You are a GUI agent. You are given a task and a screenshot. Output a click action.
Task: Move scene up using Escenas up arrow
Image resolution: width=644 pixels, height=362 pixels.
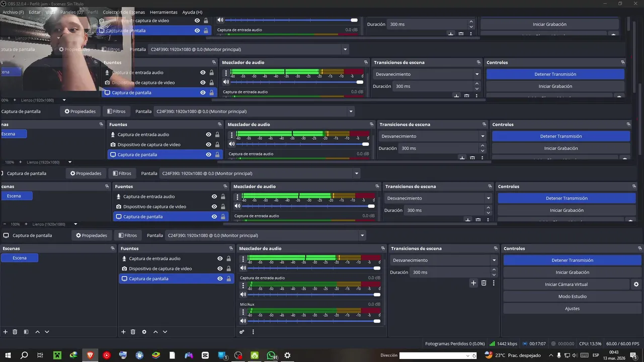(x=38, y=332)
